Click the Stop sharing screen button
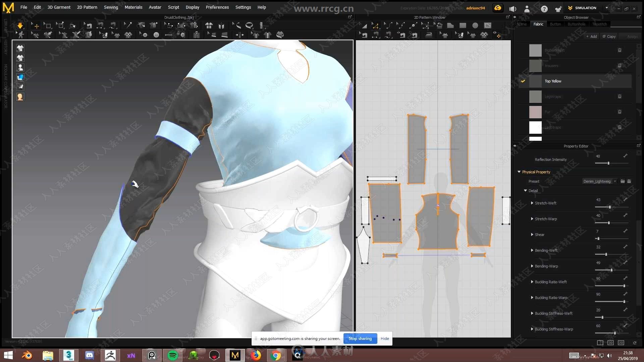Screen dimensions: 644x362 (360, 338)
